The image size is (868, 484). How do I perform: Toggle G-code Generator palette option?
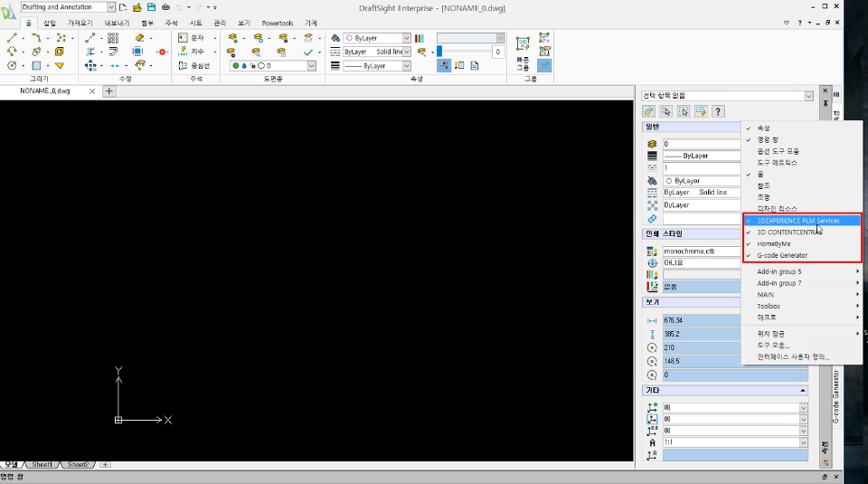tap(802, 255)
